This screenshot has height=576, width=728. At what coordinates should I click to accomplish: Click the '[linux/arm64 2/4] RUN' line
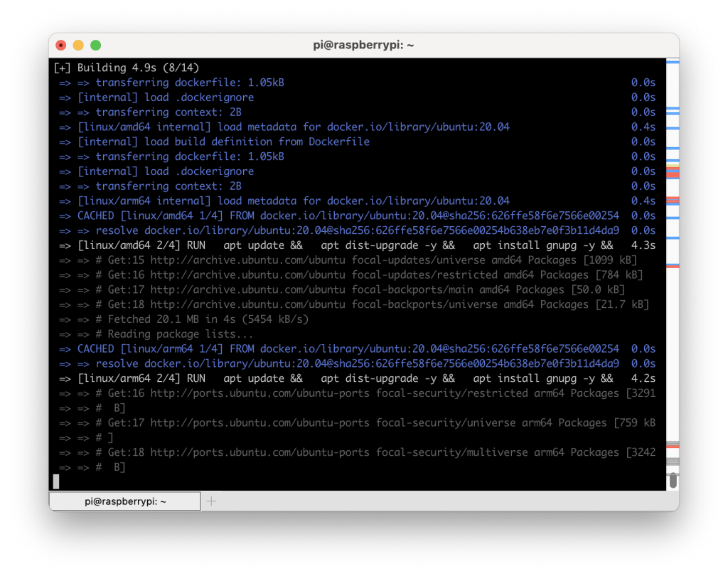pyautogui.click(x=142, y=378)
